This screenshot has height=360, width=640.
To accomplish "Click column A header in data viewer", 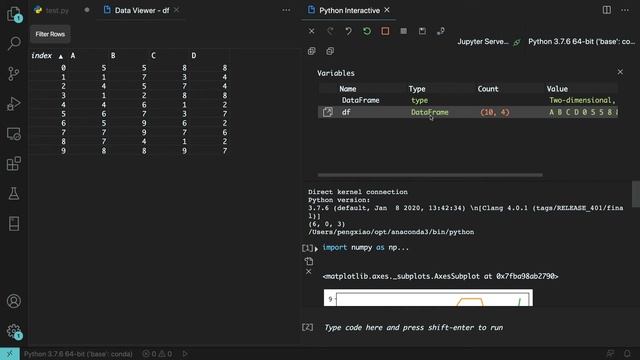I will click(x=73, y=56).
